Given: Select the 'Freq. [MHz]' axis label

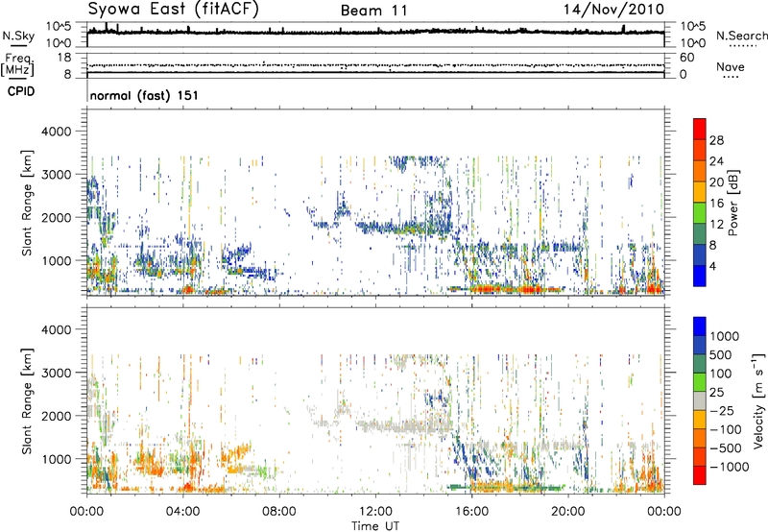Looking at the screenshot, I should click(x=17, y=64).
